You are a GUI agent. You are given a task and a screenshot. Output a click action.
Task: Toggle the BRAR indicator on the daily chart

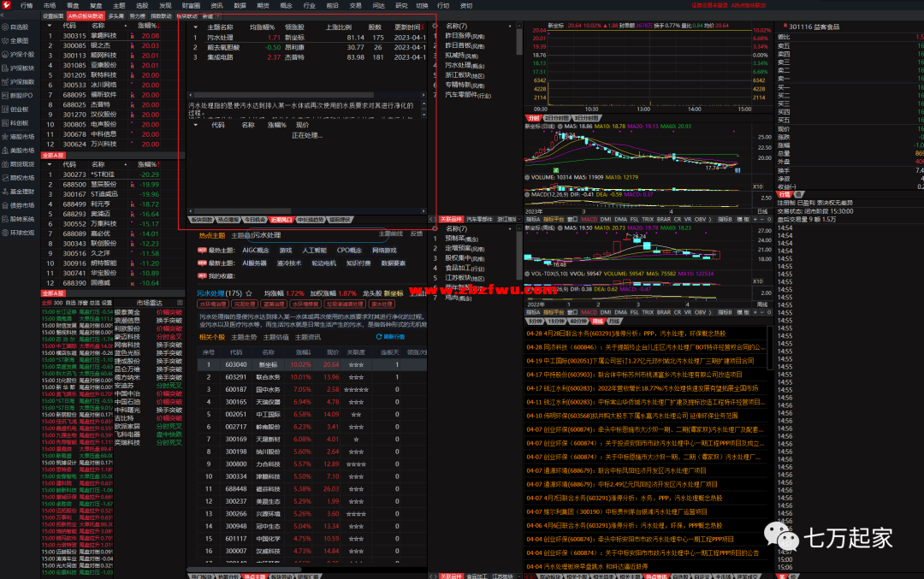(664, 219)
